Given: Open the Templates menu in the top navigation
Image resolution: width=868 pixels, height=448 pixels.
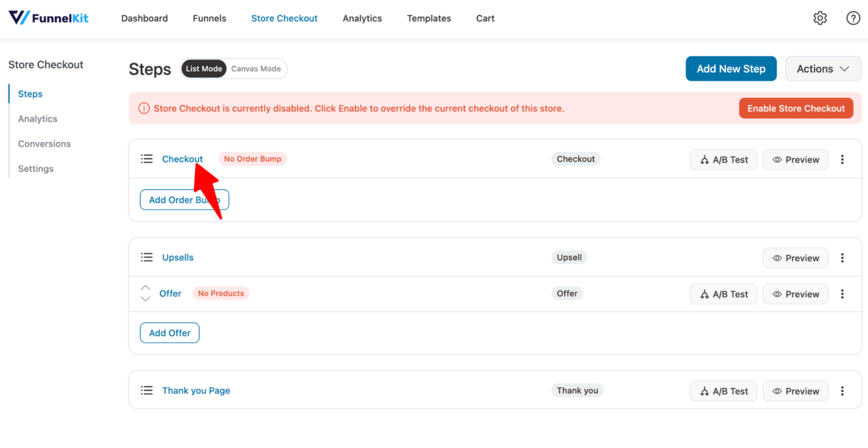Looking at the screenshot, I should (428, 18).
